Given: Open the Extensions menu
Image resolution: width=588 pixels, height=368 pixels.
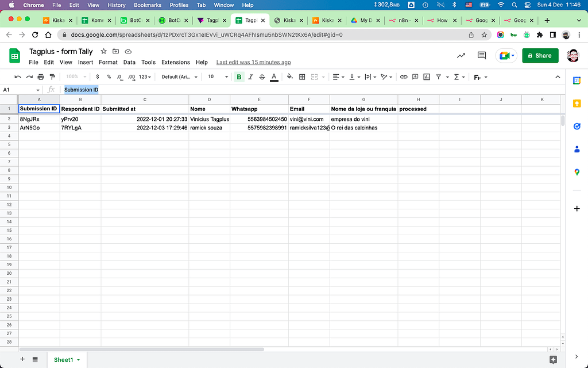Looking at the screenshot, I should pyautogui.click(x=176, y=62).
